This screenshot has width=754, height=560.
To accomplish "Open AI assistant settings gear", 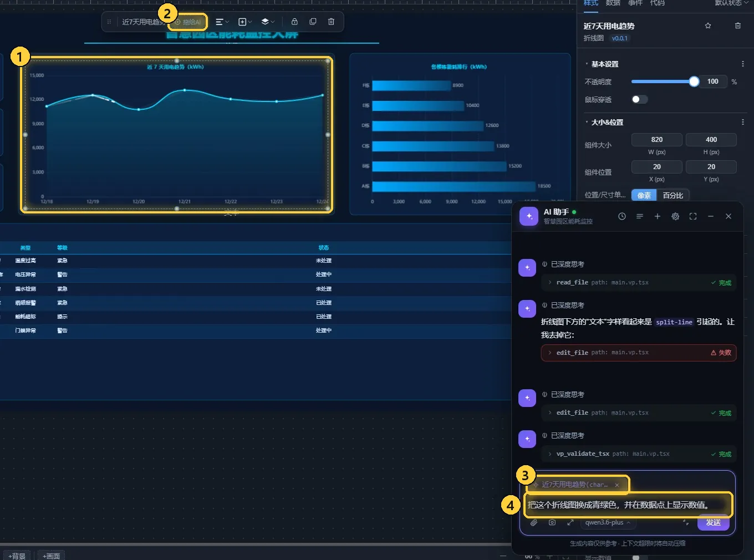I will [x=675, y=216].
